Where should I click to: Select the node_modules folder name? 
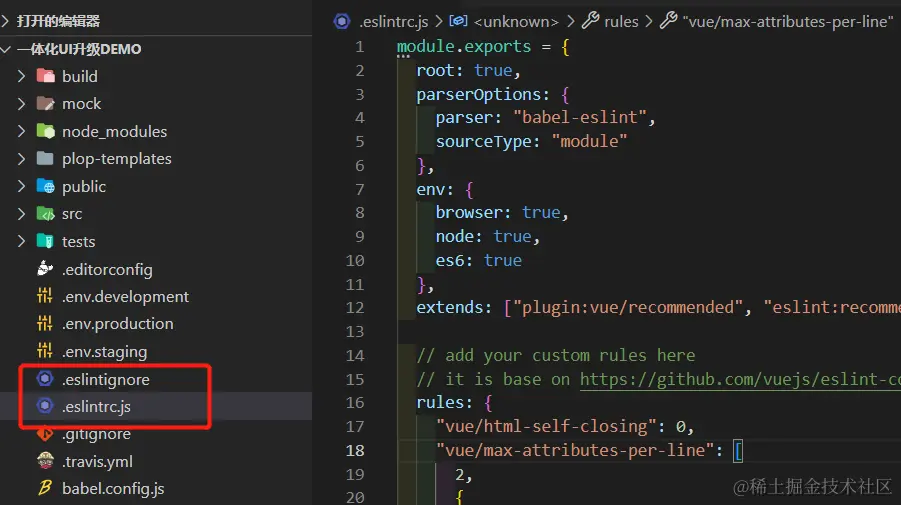click(114, 132)
